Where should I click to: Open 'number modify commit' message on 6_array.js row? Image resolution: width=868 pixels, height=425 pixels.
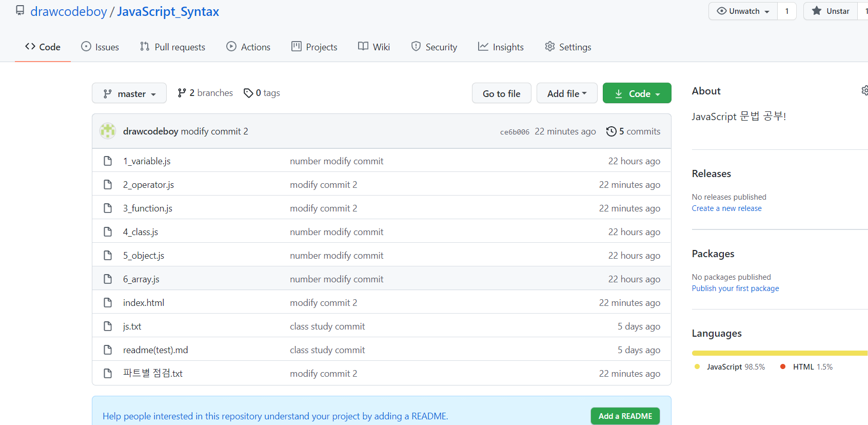(337, 279)
